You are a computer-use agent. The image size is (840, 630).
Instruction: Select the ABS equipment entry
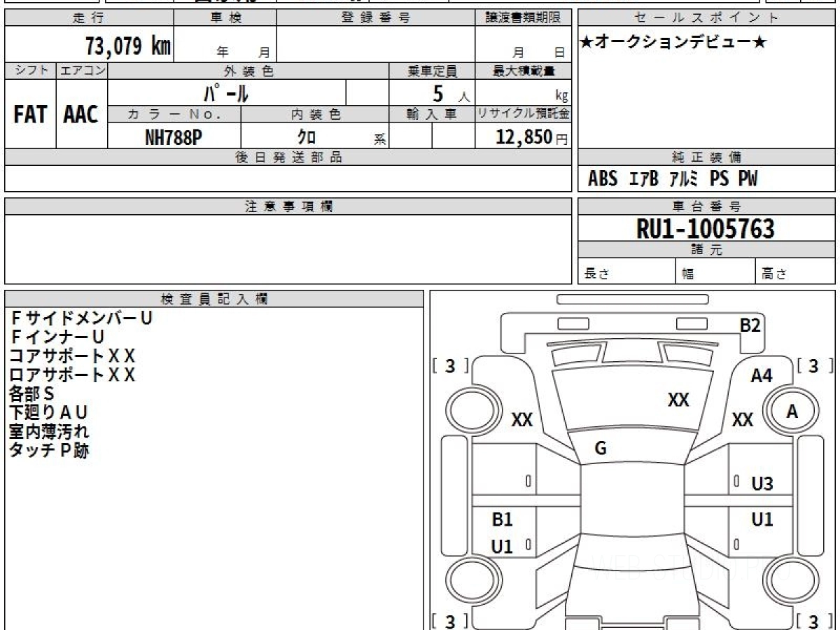[603, 179]
